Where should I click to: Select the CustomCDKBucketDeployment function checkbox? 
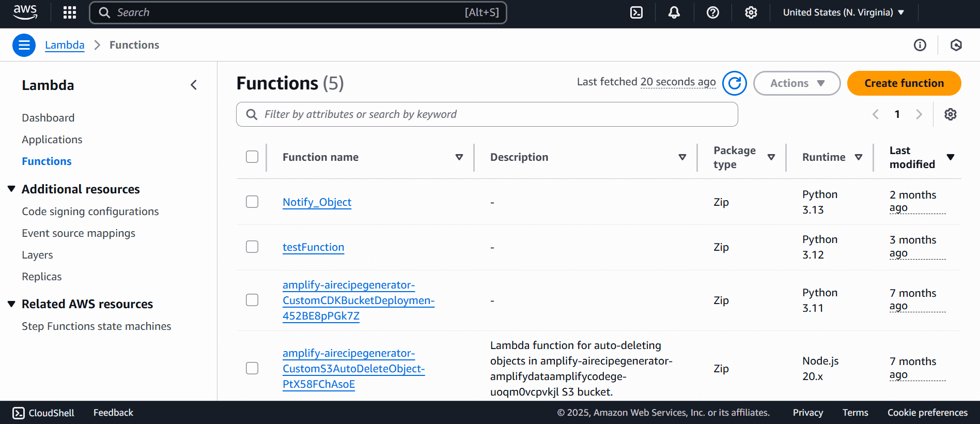pyautogui.click(x=252, y=300)
